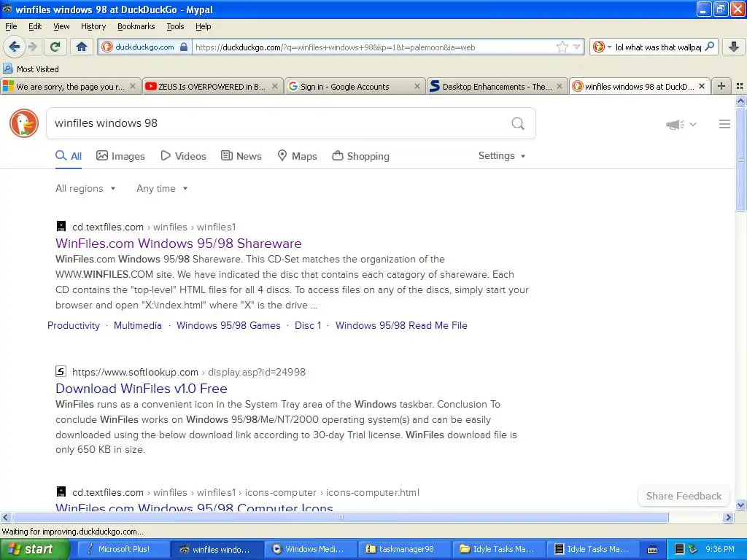Screen dimensions: 747x560
Task: Open the Bookmarks menu
Action: pyautogui.click(x=136, y=26)
